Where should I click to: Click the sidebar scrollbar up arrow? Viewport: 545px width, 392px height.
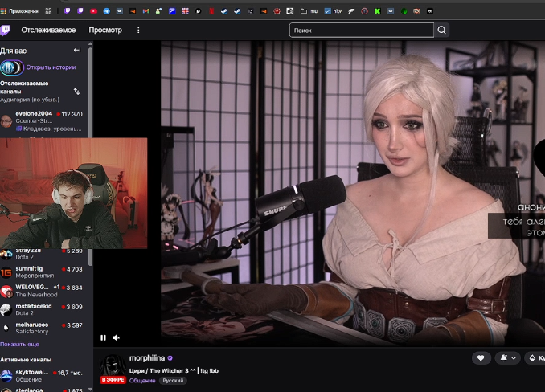pyautogui.click(x=90, y=43)
